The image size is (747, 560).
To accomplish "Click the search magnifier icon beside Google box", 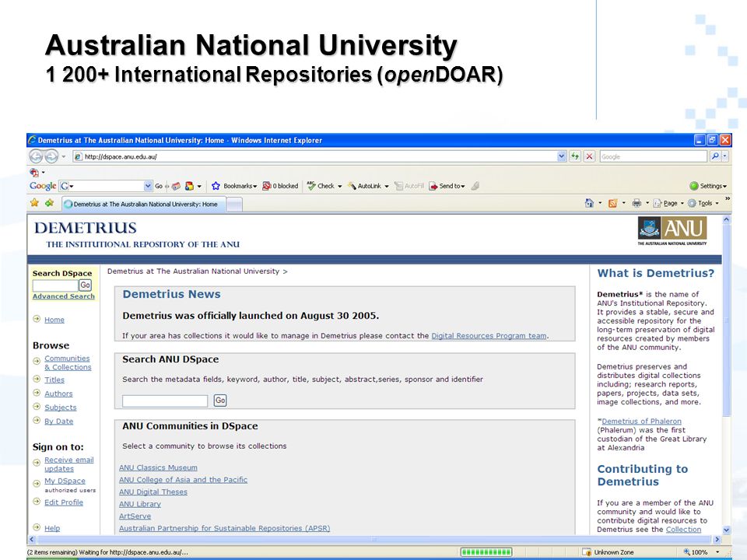I will pyautogui.click(x=714, y=156).
